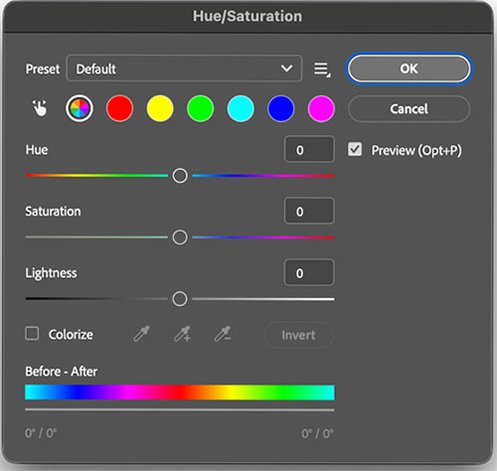
Task: Enable the Colorize checkbox
Action: (32, 333)
